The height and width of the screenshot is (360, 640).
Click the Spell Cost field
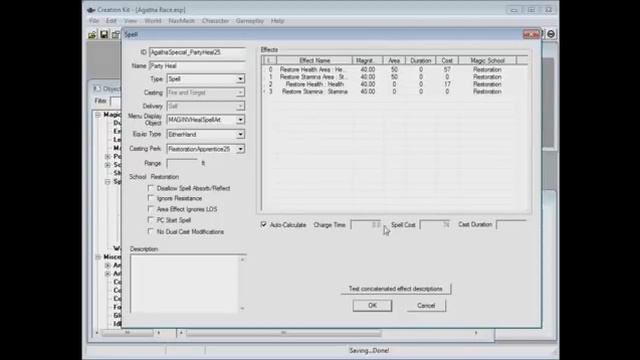435,225
